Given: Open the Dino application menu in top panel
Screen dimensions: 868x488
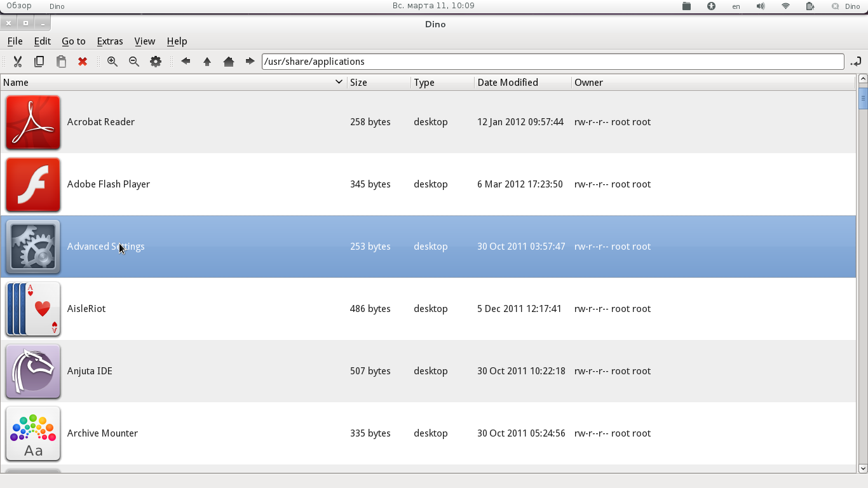Looking at the screenshot, I should tap(57, 6).
